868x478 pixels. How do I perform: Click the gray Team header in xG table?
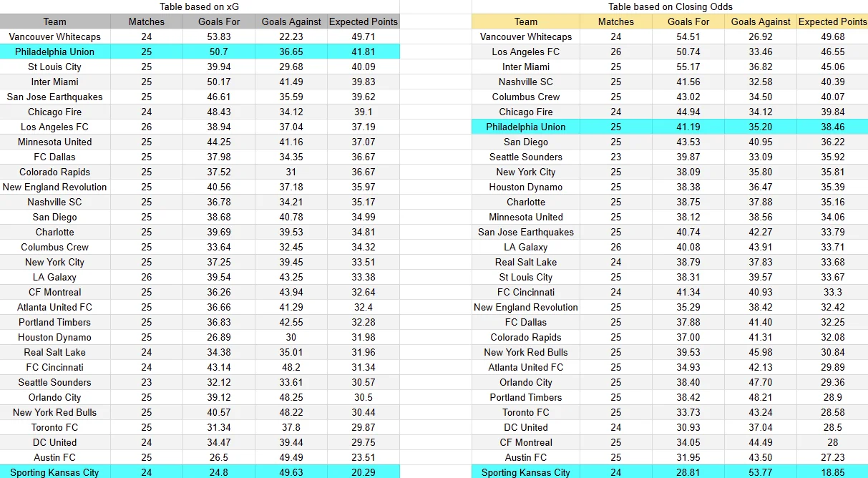pos(55,21)
